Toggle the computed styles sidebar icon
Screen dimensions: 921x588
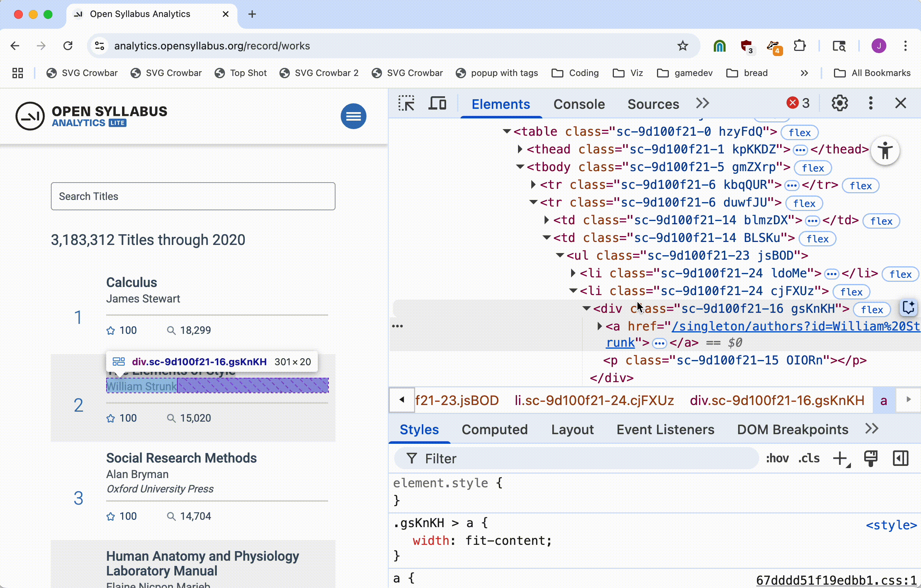[x=900, y=458]
